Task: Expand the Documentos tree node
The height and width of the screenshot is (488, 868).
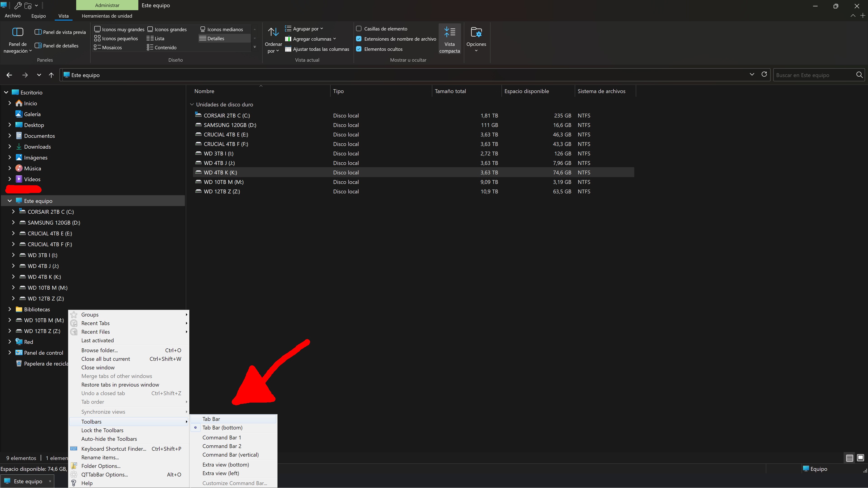Action: (x=9, y=136)
